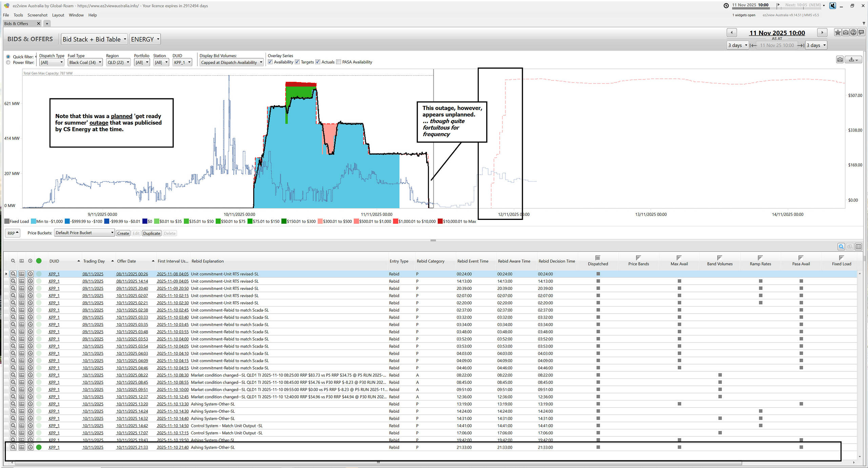Click the Duplicate price bucket button
Image resolution: width=868 pixels, height=468 pixels.
pos(152,233)
